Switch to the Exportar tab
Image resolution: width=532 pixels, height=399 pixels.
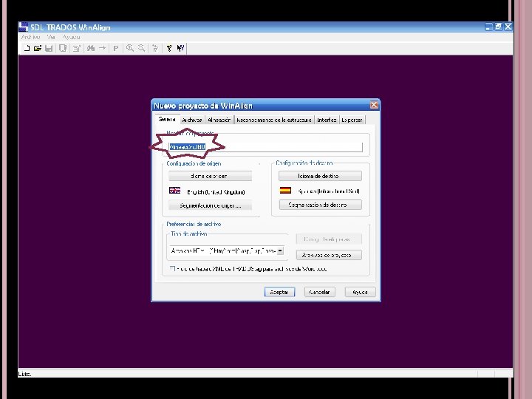coord(352,120)
